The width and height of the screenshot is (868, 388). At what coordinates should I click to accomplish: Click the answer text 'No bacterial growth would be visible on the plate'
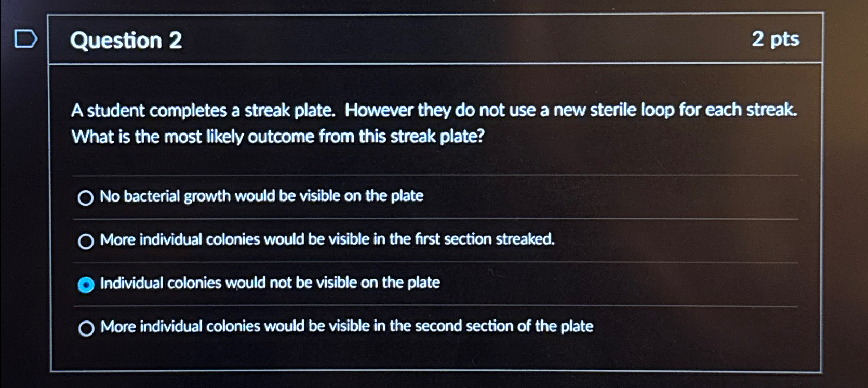[x=261, y=196]
